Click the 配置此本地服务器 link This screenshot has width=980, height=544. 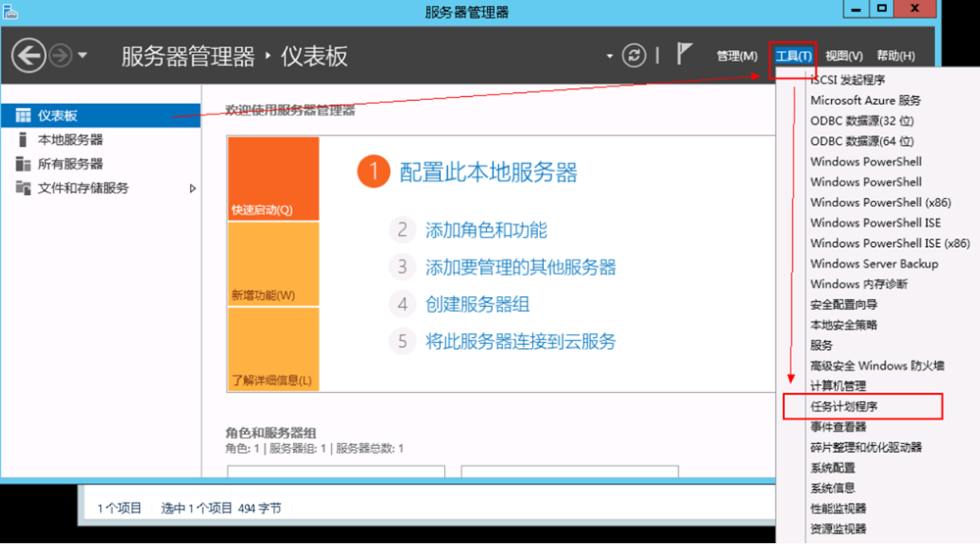point(488,173)
